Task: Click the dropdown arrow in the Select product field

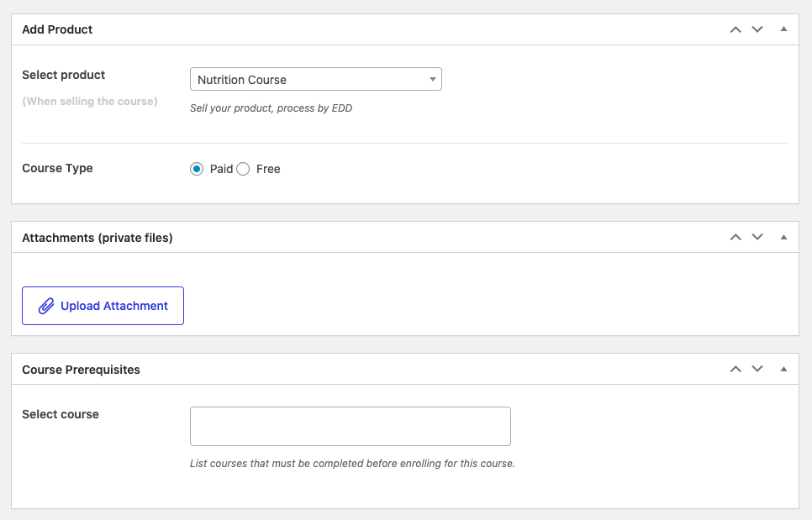Action: coord(432,80)
